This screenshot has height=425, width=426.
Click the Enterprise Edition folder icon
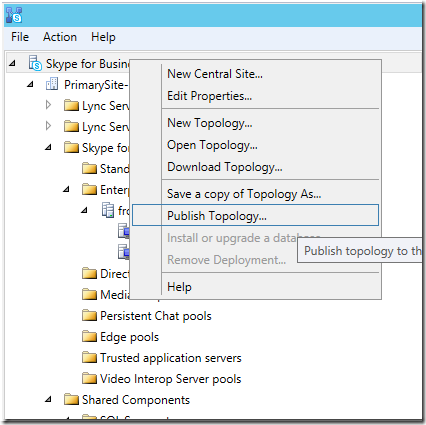(x=89, y=189)
